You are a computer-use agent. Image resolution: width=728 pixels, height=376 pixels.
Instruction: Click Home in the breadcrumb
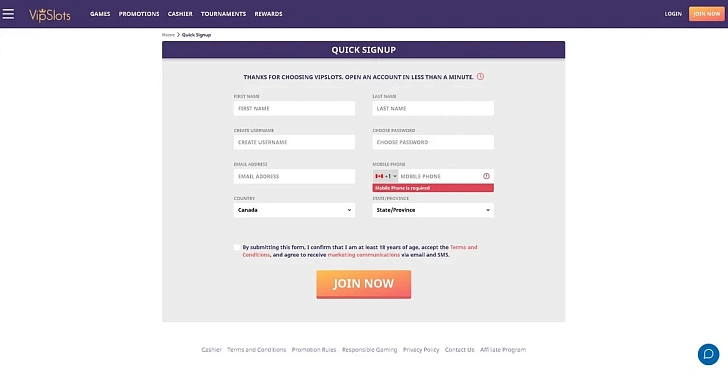[168, 35]
